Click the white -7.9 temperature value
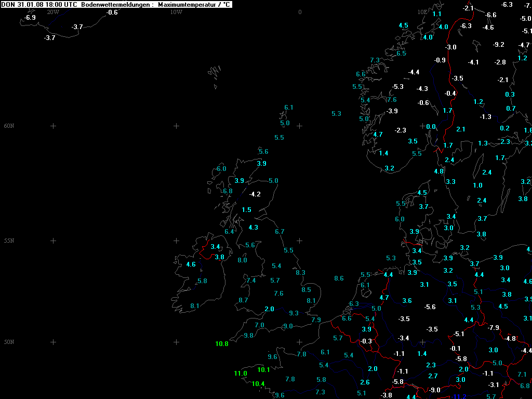The image size is (532, 399). (x=494, y=328)
